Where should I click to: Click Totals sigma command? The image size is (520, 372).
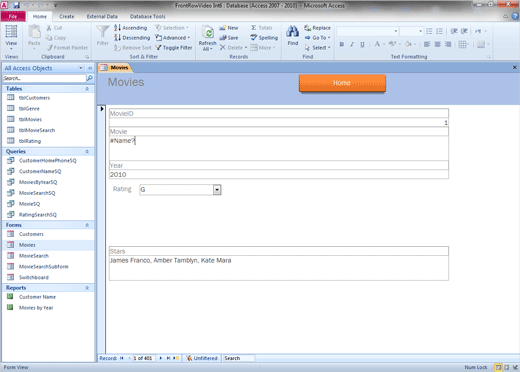click(262, 28)
